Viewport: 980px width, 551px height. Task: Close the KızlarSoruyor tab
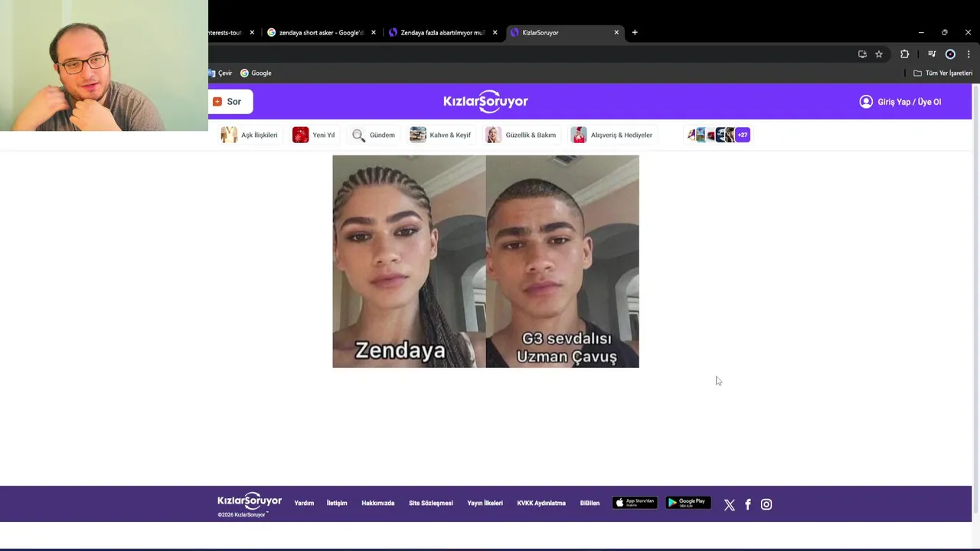[x=616, y=33]
